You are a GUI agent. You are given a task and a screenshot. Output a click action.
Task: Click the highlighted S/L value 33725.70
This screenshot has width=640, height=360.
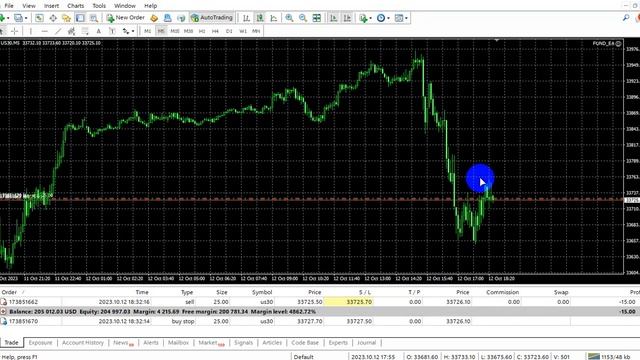(x=348, y=302)
